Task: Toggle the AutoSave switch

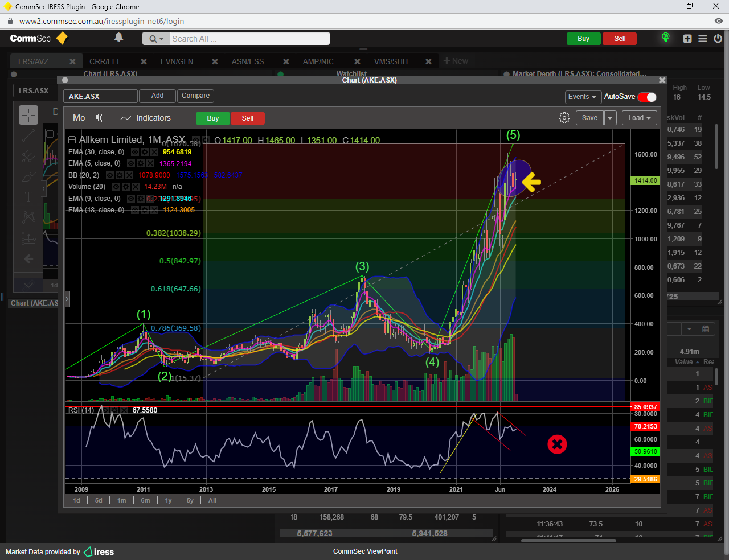Action: [647, 97]
